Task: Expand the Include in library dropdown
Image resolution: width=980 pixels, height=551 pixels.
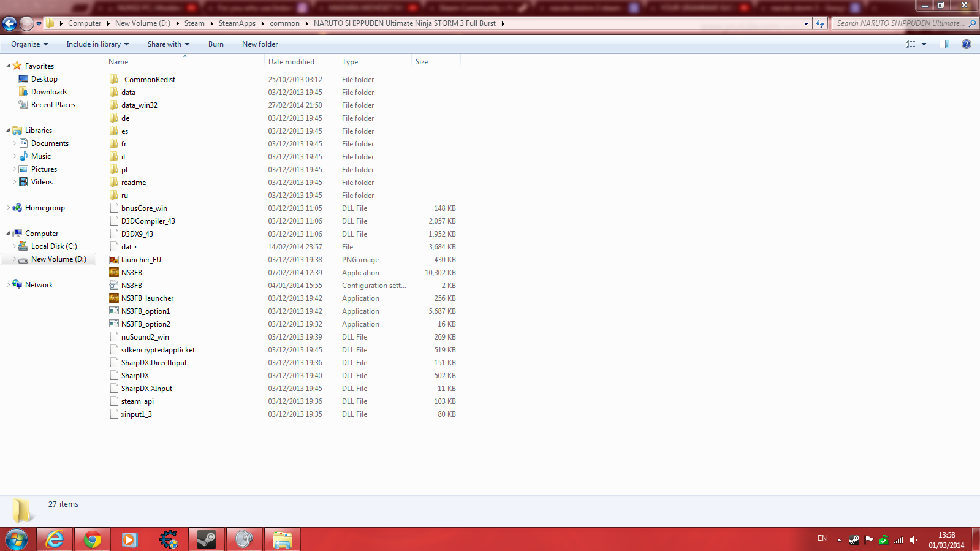Action: point(97,44)
